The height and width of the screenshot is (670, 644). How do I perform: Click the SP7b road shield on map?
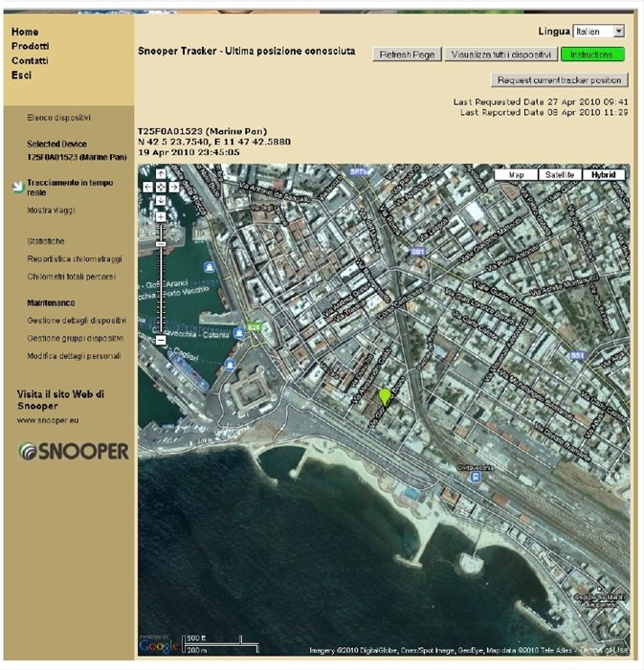[359, 171]
